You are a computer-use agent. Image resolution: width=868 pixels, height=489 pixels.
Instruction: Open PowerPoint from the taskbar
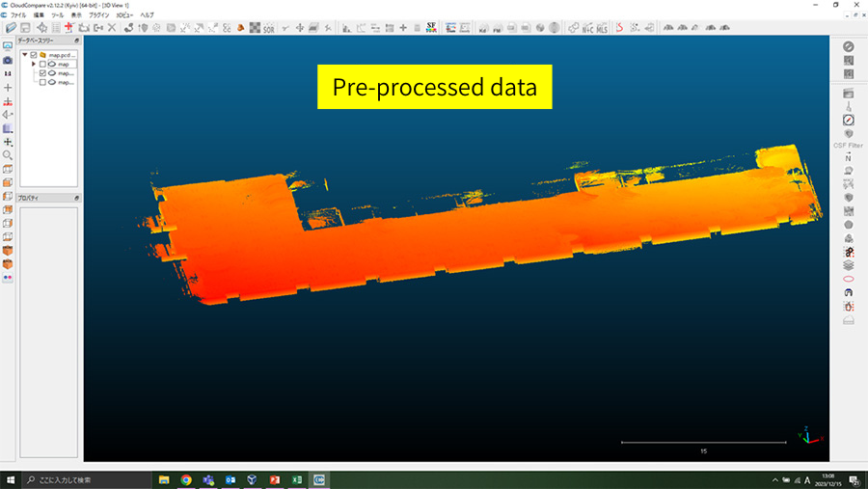275,479
